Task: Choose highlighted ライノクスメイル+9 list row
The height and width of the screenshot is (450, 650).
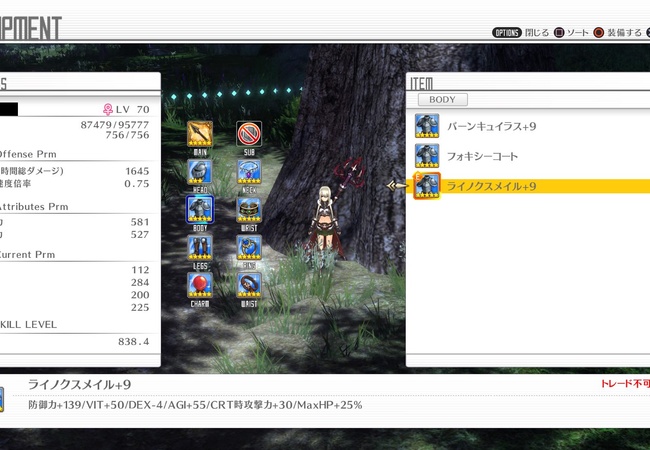Action: pyautogui.click(x=528, y=186)
